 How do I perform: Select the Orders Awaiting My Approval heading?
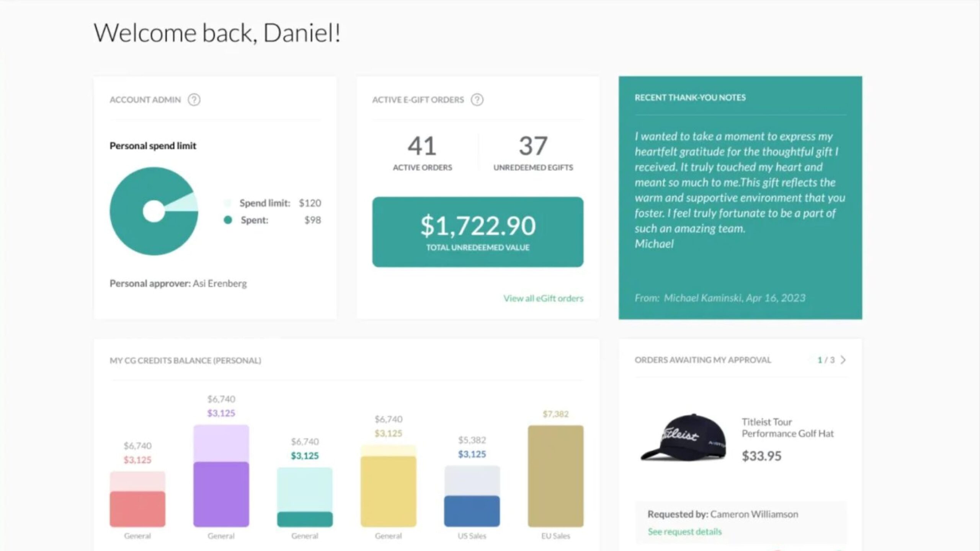pyautogui.click(x=703, y=360)
